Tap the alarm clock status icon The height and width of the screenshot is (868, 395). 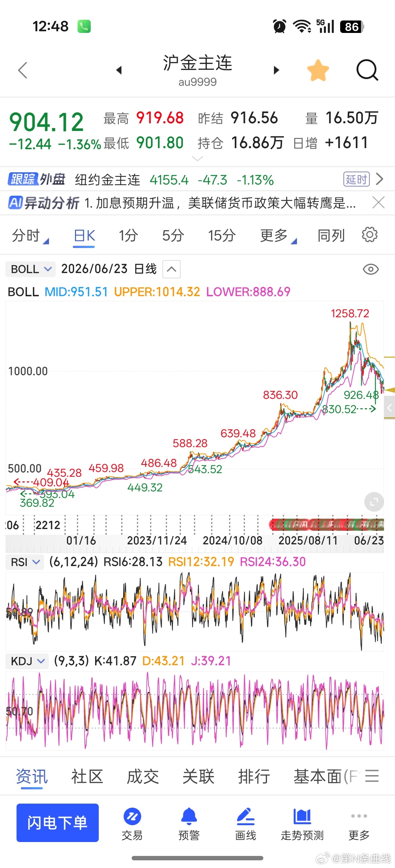pos(280,26)
